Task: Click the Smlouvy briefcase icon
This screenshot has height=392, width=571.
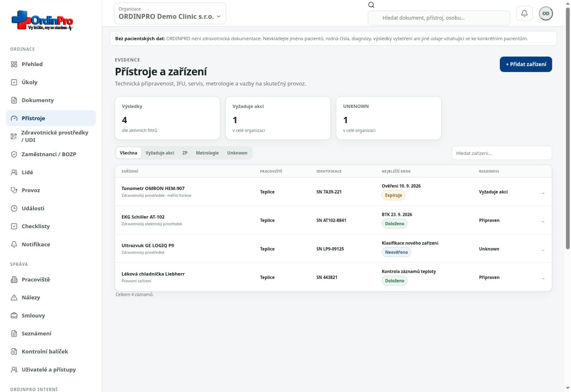Action: tap(14, 315)
